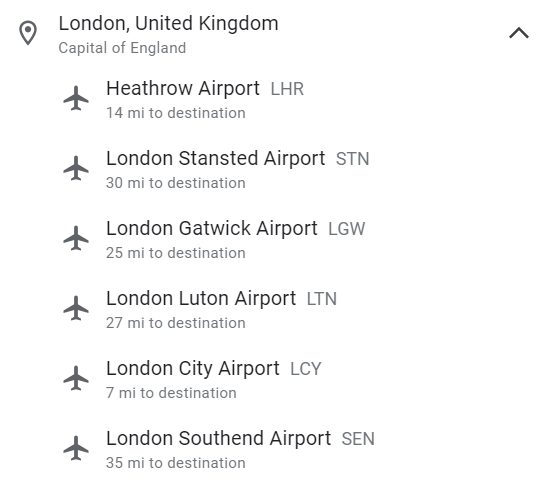This screenshot has width=537, height=491.
Task: Click the LHR airport code
Action: [287, 89]
